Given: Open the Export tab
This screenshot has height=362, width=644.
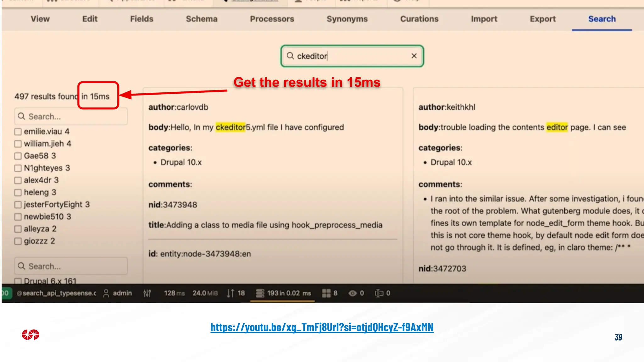Looking at the screenshot, I should (543, 19).
